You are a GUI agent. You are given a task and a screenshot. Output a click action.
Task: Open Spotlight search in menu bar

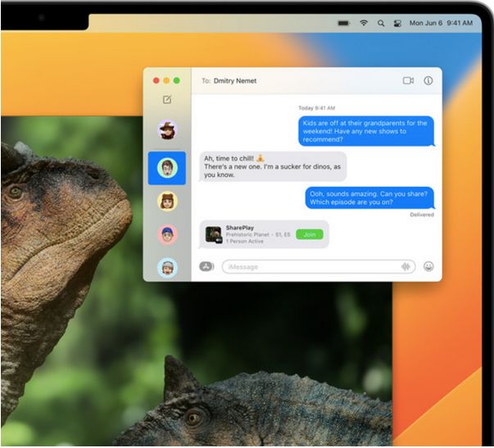[381, 23]
